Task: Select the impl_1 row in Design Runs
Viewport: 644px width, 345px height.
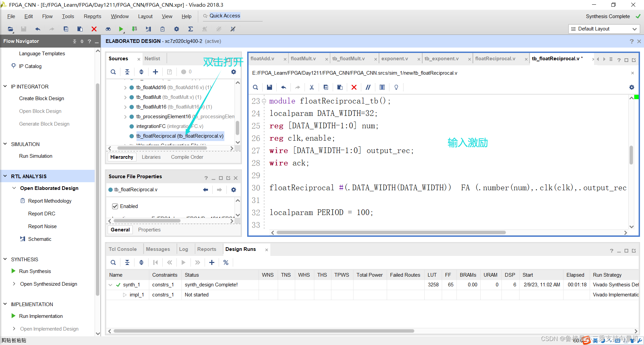Action: pos(372,295)
